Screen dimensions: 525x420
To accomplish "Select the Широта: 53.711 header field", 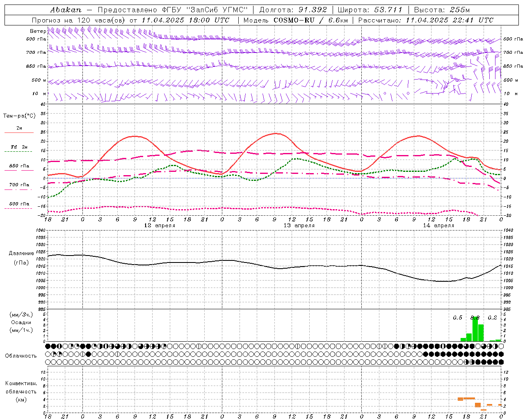I will tap(370, 9).
